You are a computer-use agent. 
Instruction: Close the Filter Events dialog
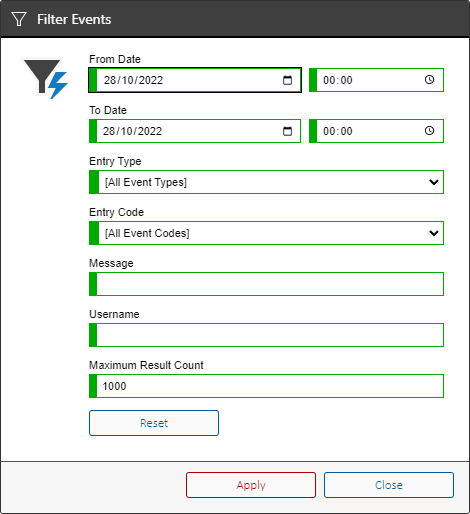tap(389, 485)
